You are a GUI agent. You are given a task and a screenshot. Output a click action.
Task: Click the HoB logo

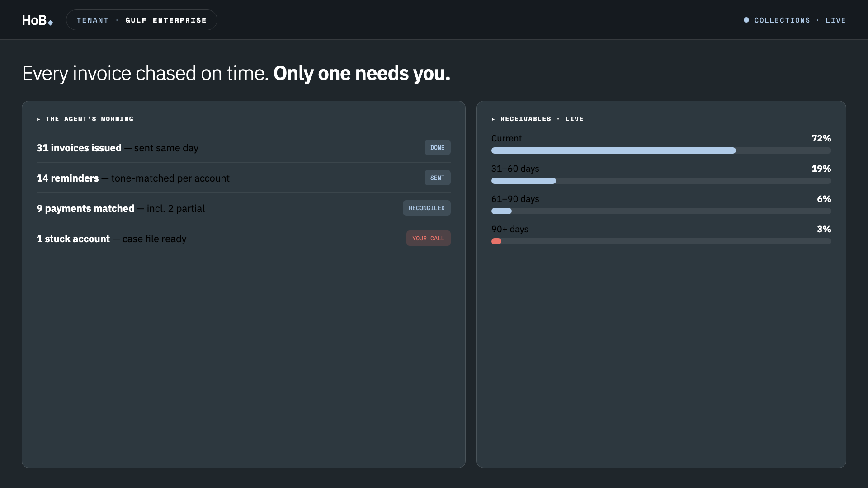click(38, 20)
